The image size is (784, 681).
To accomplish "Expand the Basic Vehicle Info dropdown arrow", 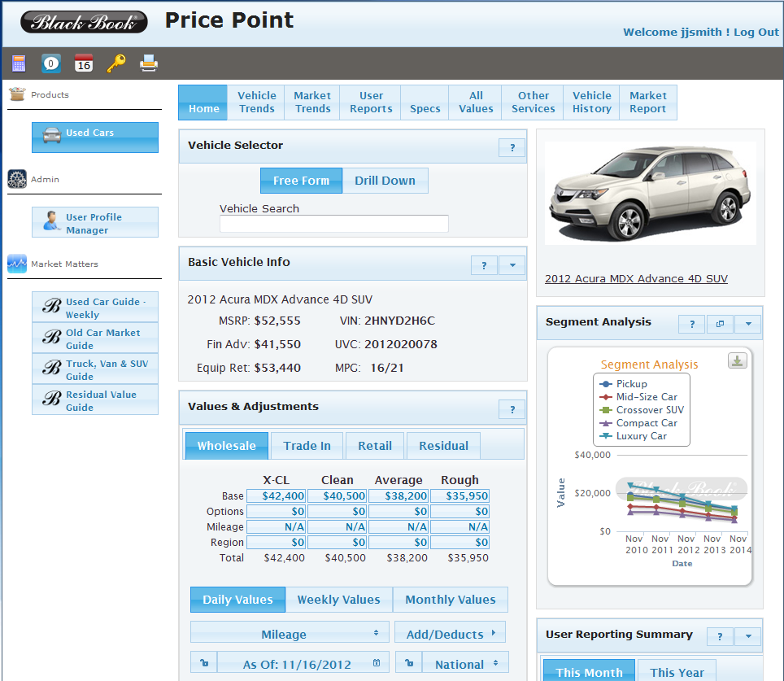I will (x=512, y=265).
